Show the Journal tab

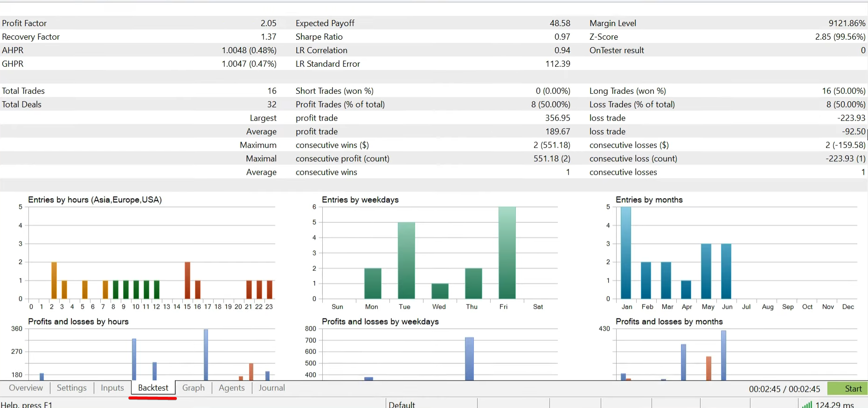click(271, 388)
